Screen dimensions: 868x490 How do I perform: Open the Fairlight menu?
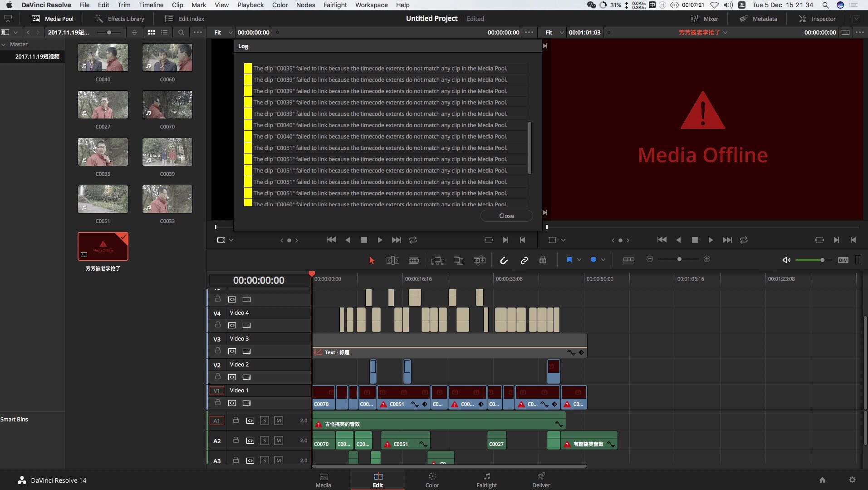click(335, 5)
